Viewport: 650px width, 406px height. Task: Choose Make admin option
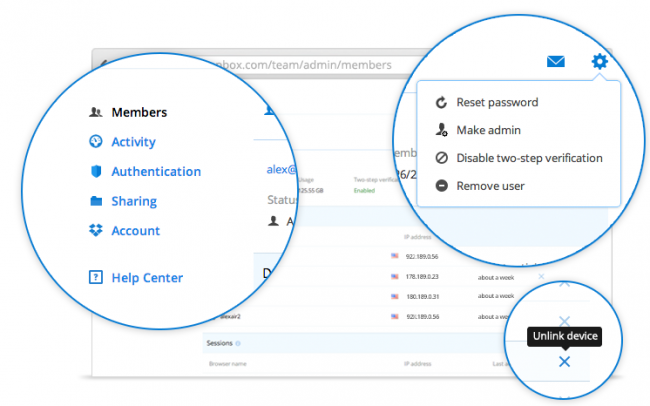(488, 130)
